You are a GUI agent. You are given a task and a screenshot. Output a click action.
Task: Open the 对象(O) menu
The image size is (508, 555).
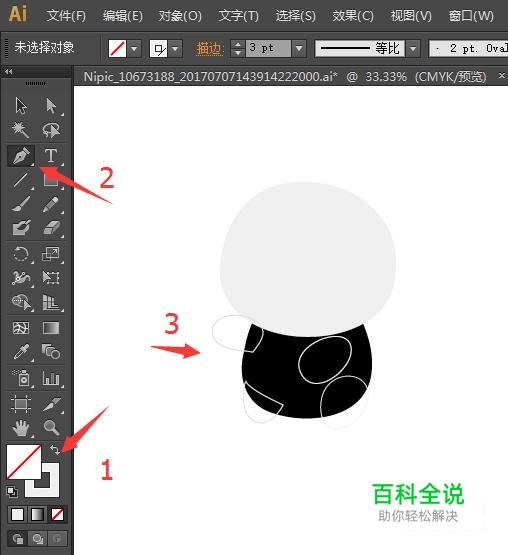(x=180, y=16)
